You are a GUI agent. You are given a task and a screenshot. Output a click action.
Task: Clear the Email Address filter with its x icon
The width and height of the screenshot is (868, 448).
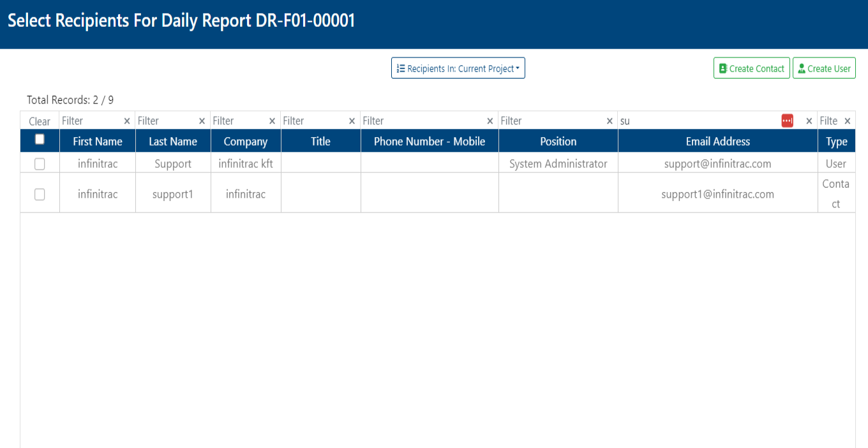(809, 121)
